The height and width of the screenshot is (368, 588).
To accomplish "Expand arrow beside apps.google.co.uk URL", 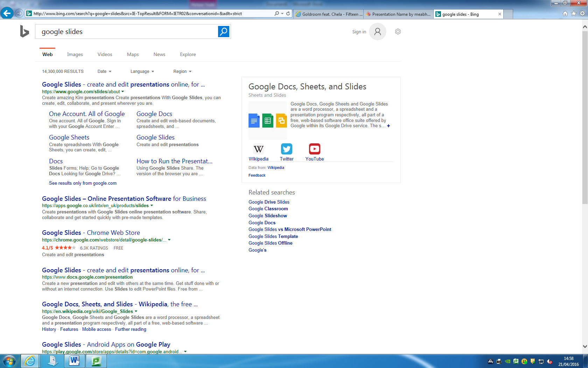I will 152,206.
